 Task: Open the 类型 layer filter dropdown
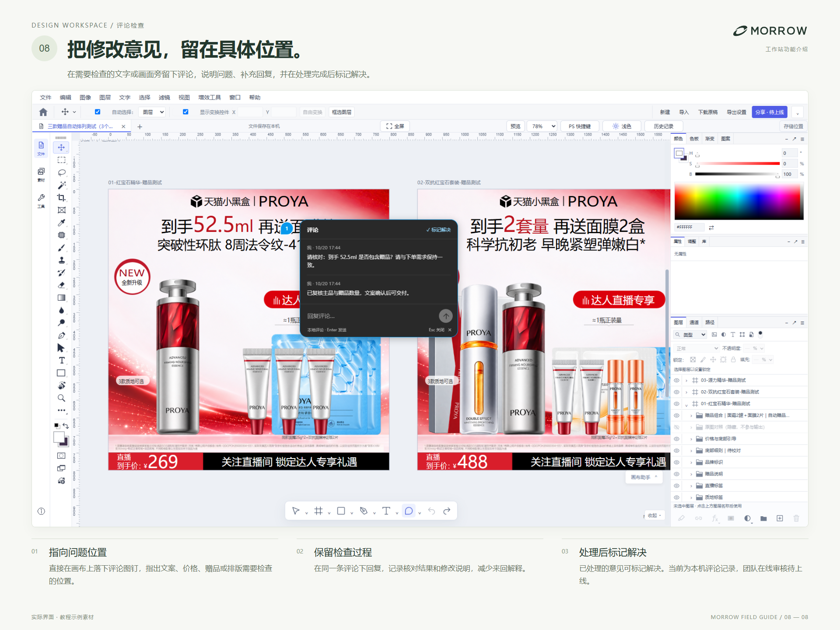690,335
